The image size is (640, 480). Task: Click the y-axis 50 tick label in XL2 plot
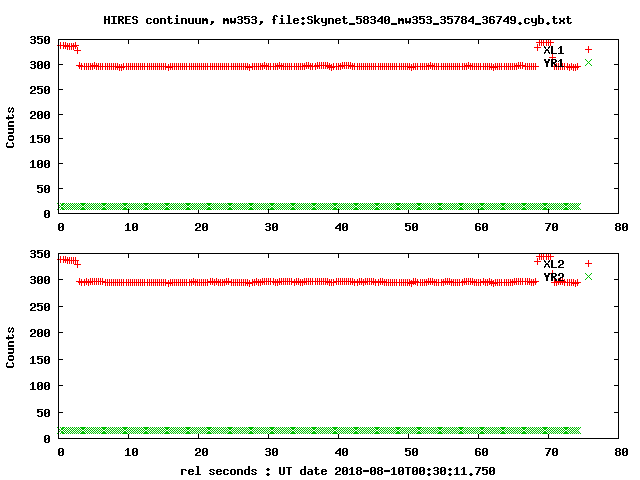[x=44, y=413]
